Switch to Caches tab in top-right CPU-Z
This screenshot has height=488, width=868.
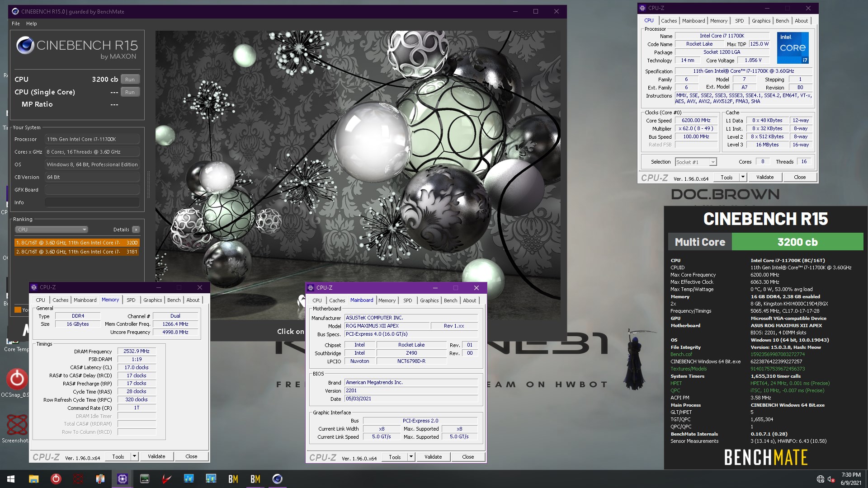click(x=669, y=21)
